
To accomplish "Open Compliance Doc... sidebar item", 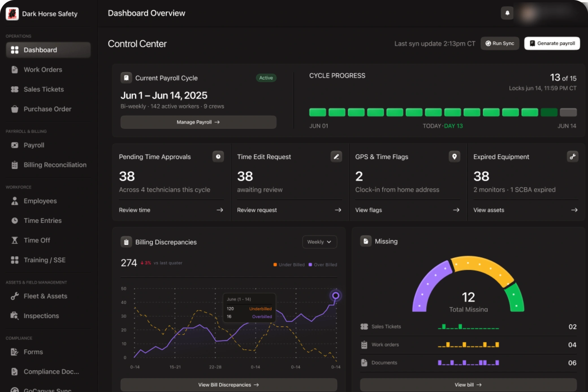I will [x=48, y=372].
